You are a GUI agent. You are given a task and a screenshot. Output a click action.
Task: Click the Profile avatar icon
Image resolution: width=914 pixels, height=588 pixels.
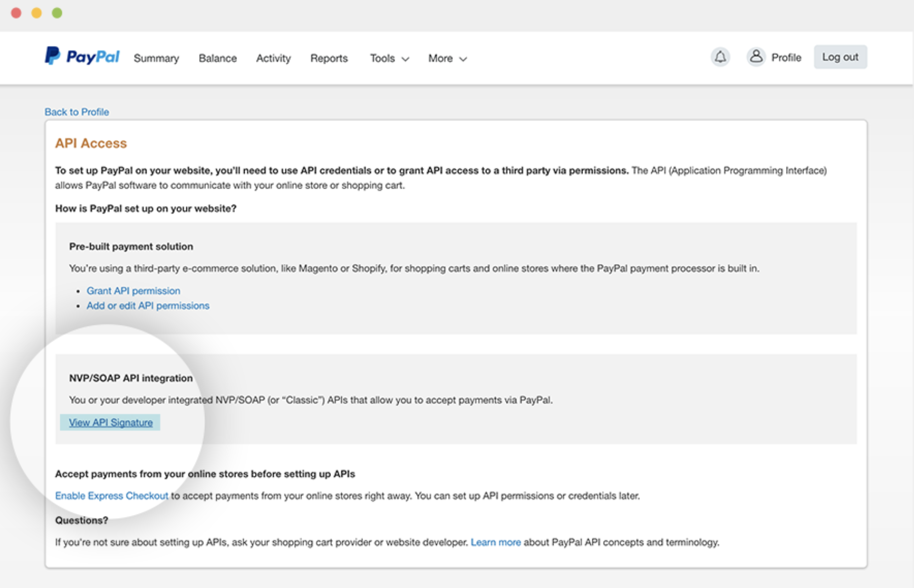point(756,57)
